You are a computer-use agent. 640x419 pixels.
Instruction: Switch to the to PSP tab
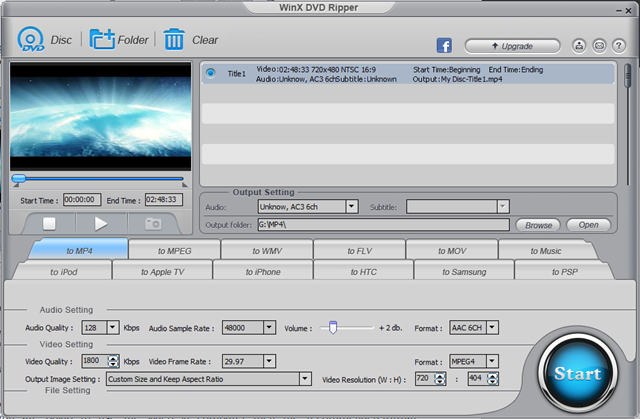pyautogui.click(x=564, y=272)
